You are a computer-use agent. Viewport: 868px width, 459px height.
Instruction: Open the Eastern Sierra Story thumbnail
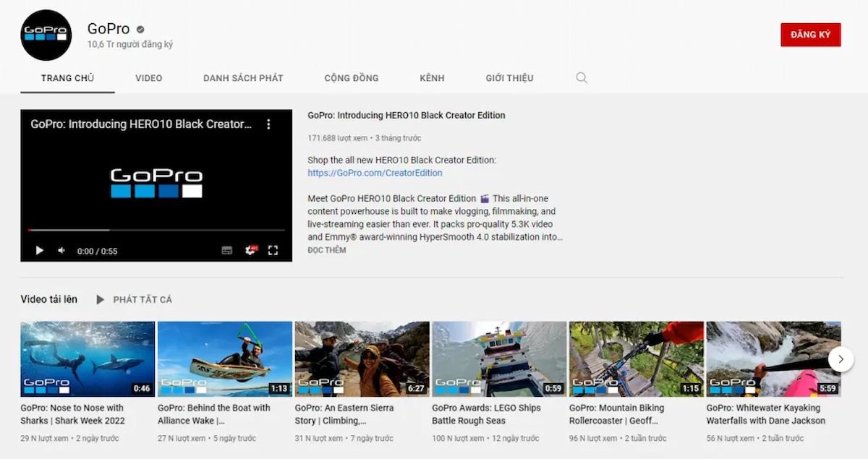click(x=362, y=359)
